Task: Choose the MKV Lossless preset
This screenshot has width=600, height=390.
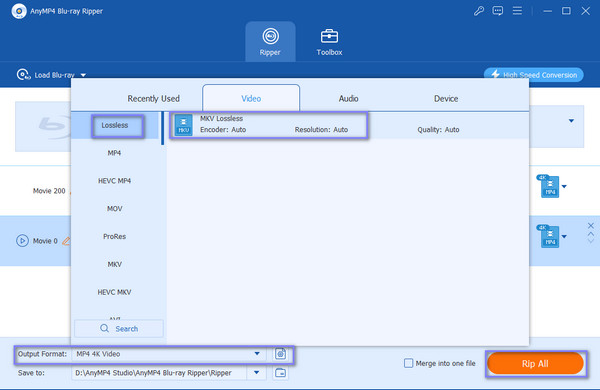Action: [349, 125]
